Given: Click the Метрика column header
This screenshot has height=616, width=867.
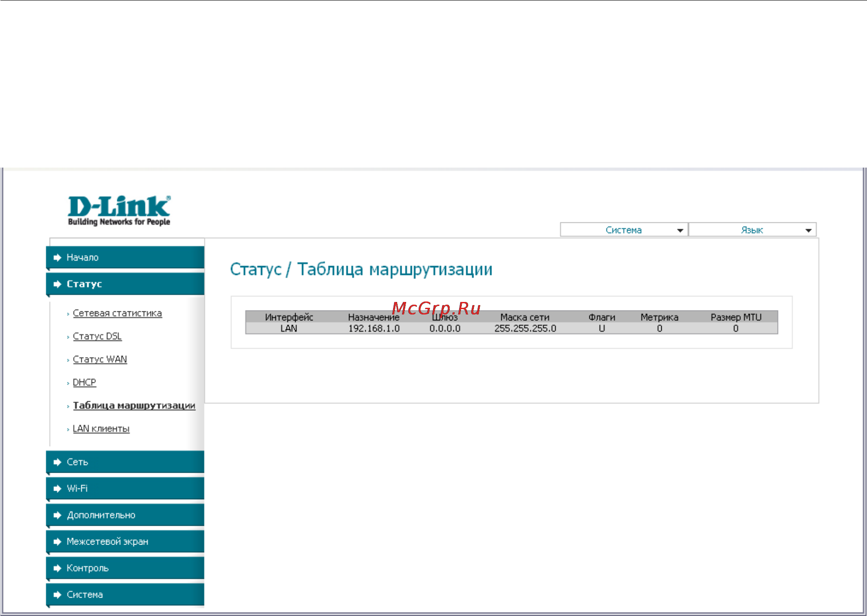Looking at the screenshot, I should 659,317.
